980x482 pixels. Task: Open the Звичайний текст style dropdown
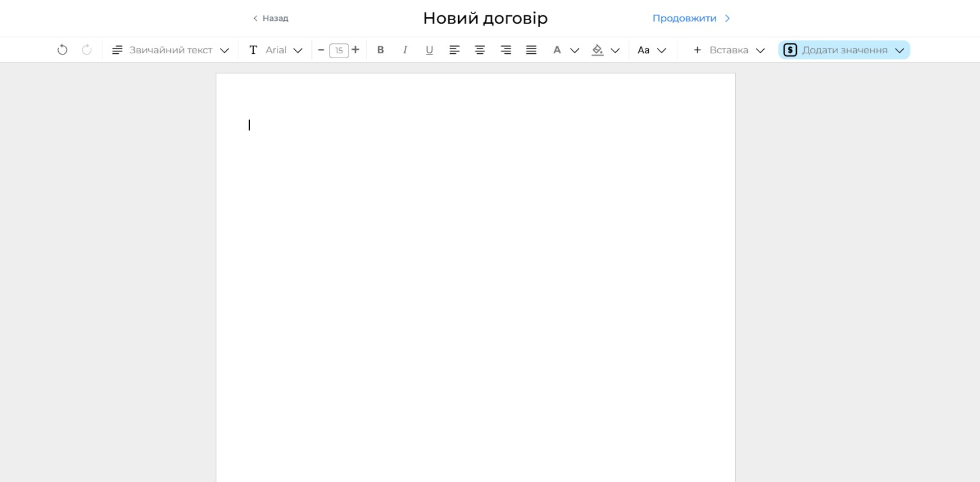pyautogui.click(x=170, y=50)
